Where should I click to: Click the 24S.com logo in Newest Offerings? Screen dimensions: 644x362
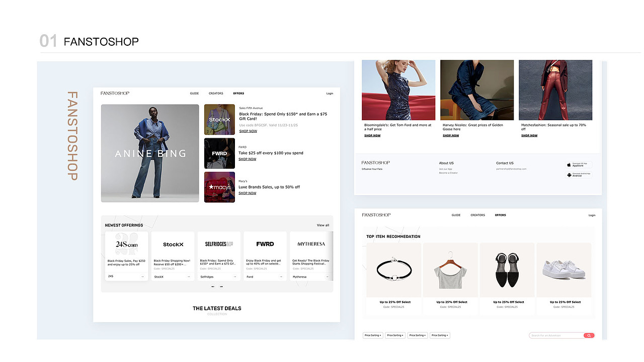point(126,244)
